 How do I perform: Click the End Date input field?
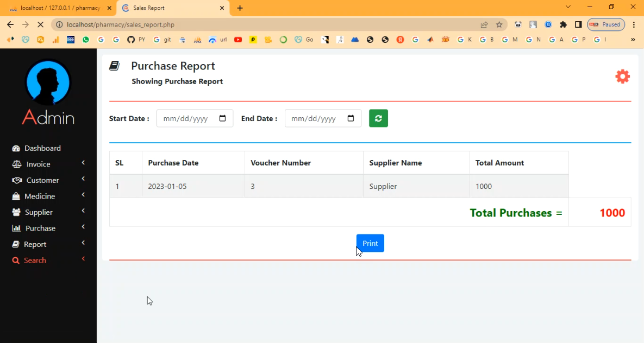coord(315,118)
